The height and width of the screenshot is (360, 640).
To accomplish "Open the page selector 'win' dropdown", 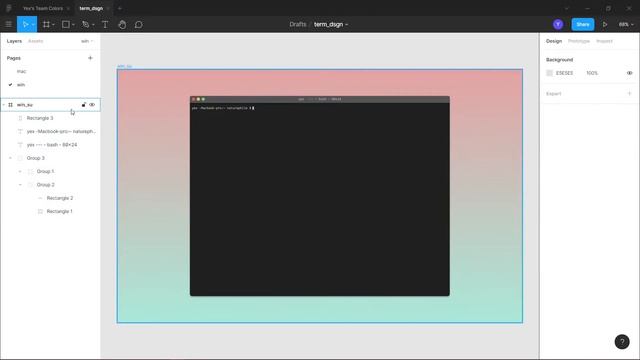I will tap(87, 41).
